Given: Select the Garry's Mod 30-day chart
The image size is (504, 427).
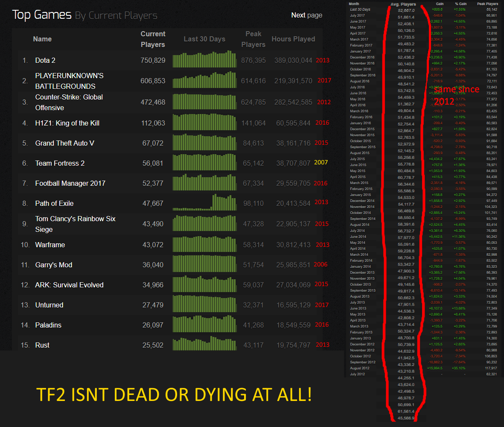Looking at the screenshot, I should tap(205, 263).
